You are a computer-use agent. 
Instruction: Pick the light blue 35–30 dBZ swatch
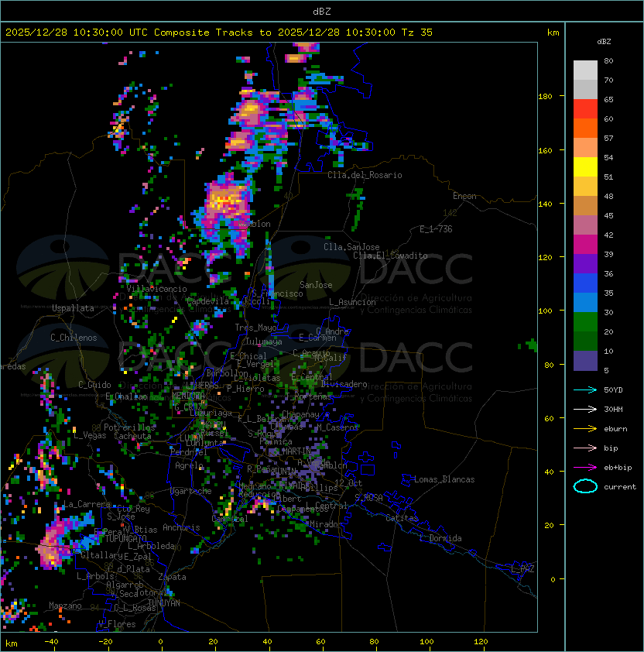pos(585,303)
